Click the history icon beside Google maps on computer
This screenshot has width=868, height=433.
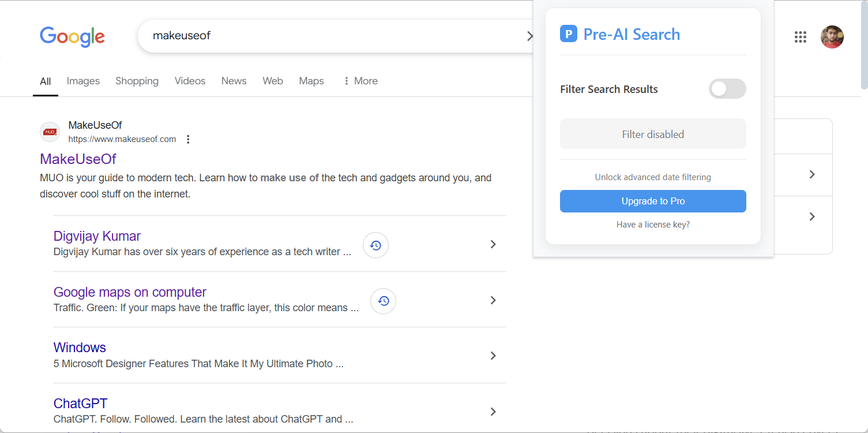(x=383, y=301)
